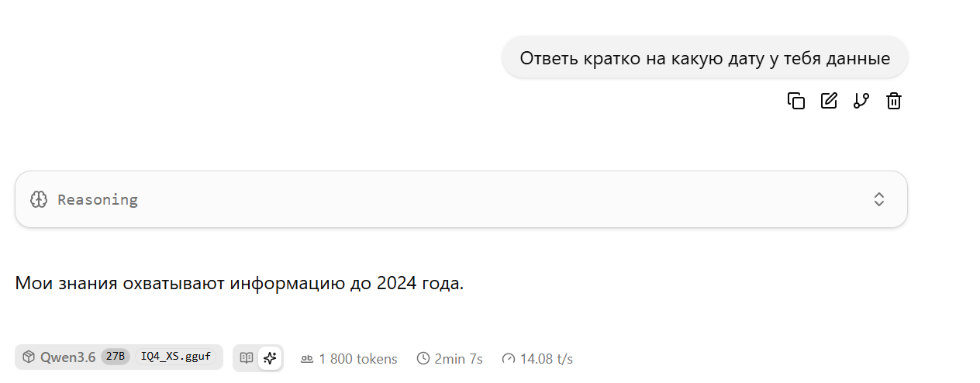Switch to the book view toggle

pyautogui.click(x=247, y=357)
